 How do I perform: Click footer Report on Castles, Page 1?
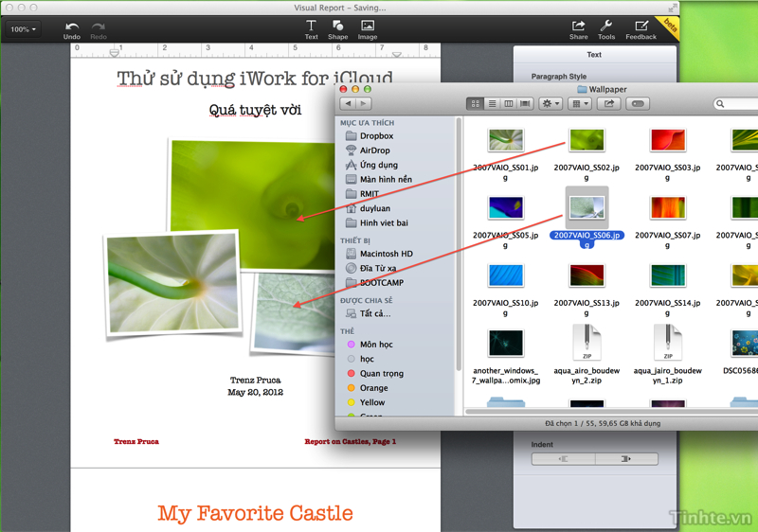click(350, 441)
